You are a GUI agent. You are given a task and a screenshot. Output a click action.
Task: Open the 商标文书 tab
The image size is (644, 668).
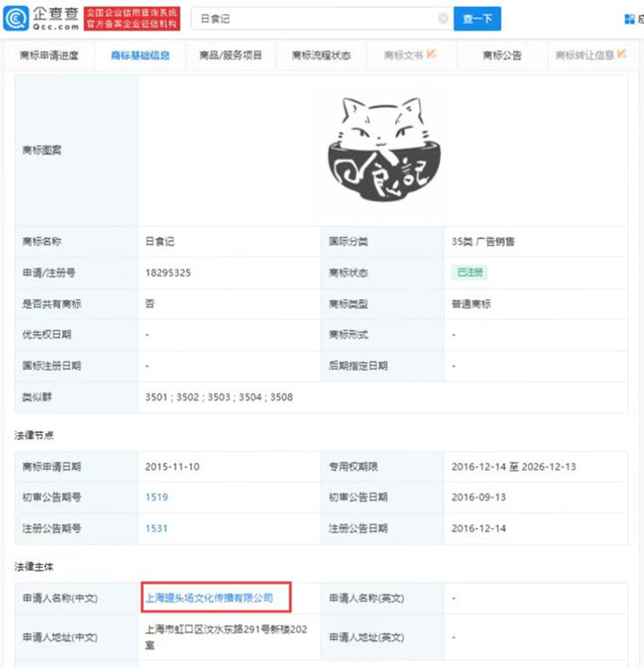pos(411,56)
